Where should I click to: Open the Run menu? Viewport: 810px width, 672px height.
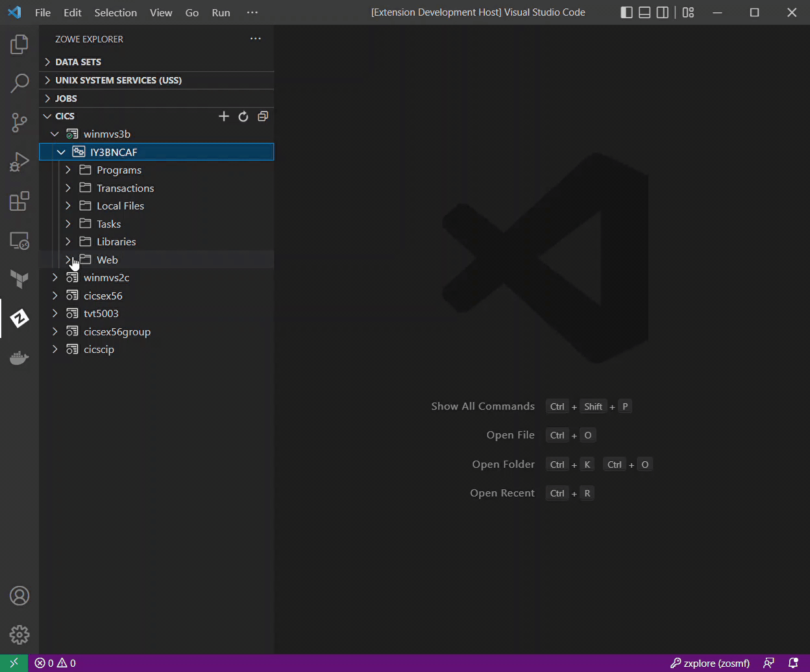tap(221, 12)
